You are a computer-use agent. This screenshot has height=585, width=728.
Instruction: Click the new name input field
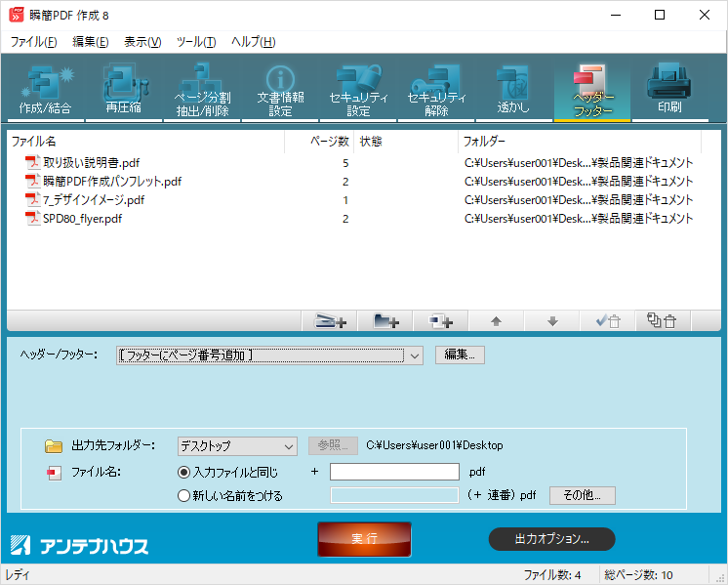click(394, 495)
